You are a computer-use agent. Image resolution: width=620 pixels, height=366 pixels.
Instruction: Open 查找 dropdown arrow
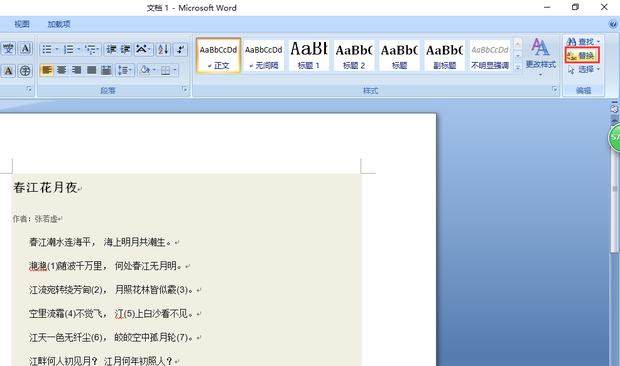pos(598,42)
